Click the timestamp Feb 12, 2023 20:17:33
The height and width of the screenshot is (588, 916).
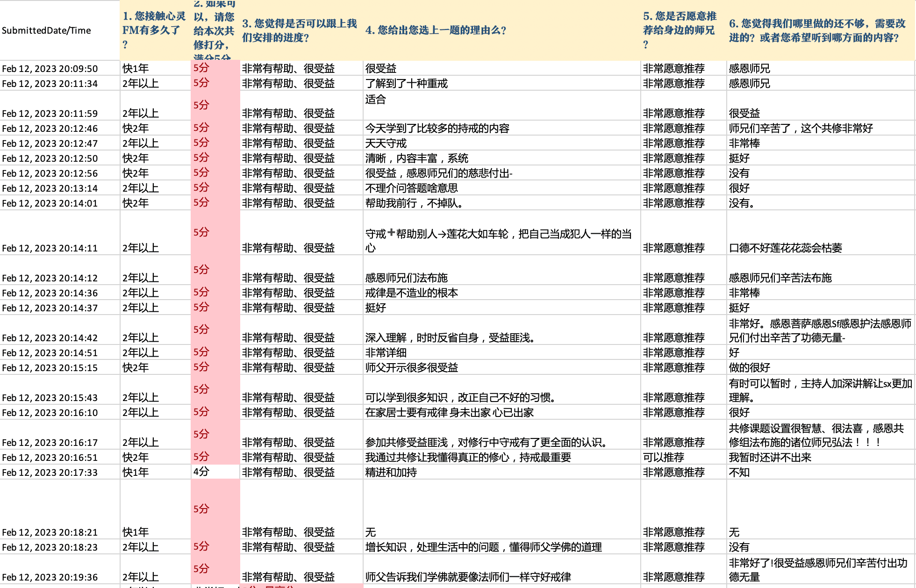coord(50,473)
